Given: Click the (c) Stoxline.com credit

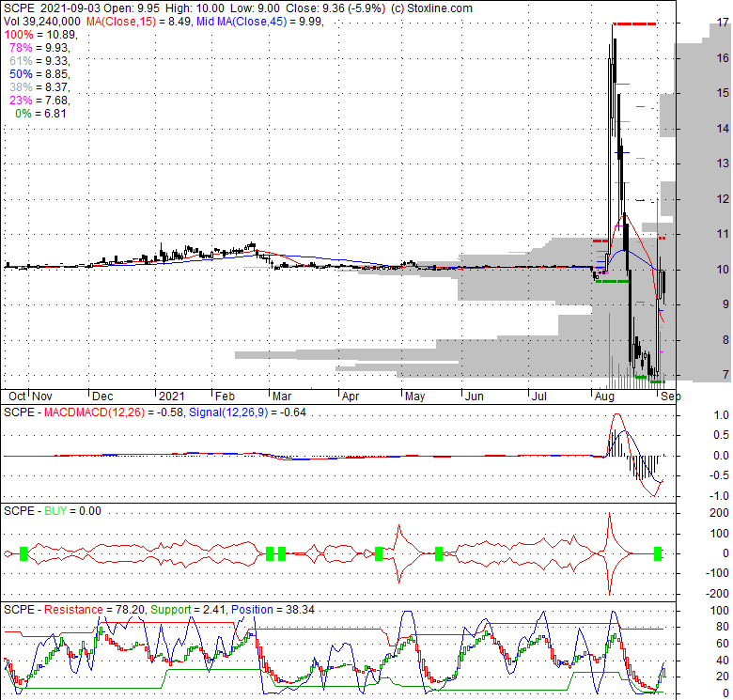Looking at the screenshot, I should [x=431, y=8].
